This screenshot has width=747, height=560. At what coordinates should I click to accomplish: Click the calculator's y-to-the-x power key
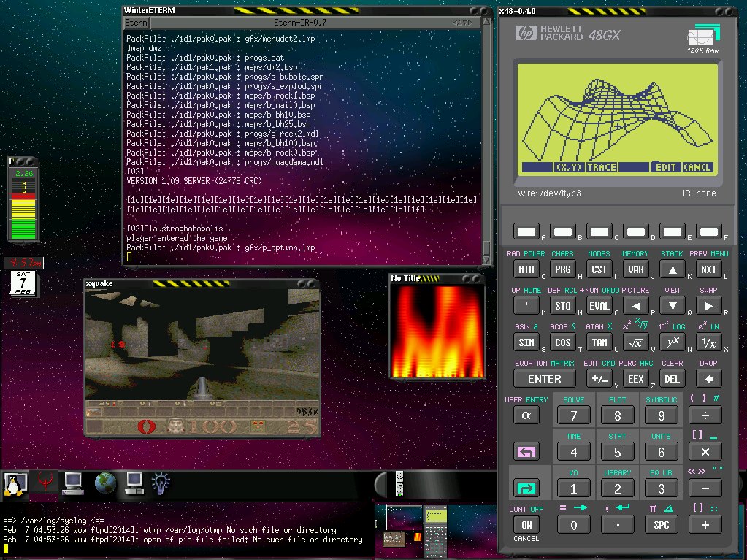(x=673, y=342)
